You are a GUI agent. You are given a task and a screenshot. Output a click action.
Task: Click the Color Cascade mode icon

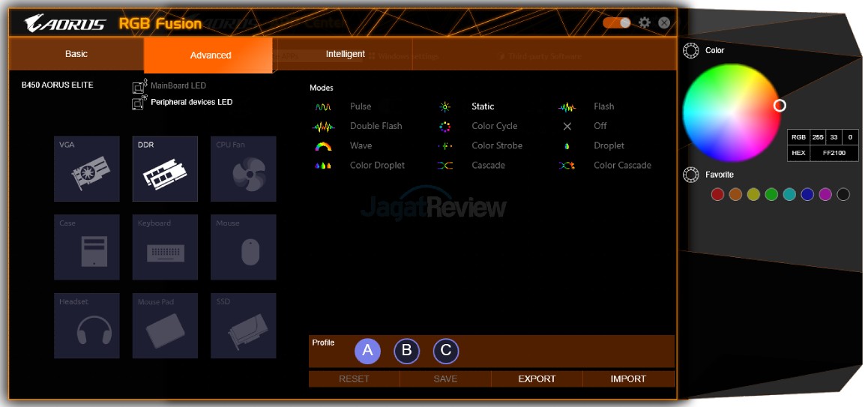tap(567, 166)
